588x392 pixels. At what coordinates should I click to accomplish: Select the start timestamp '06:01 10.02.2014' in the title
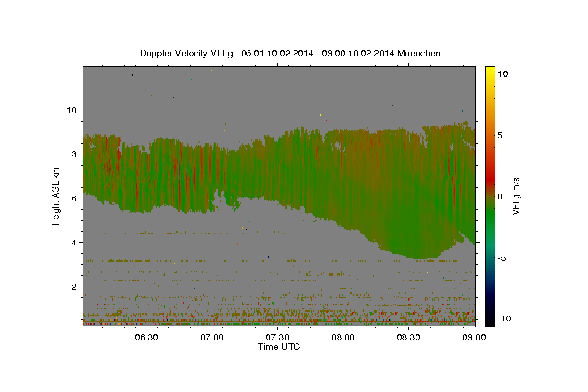(x=277, y=53)
